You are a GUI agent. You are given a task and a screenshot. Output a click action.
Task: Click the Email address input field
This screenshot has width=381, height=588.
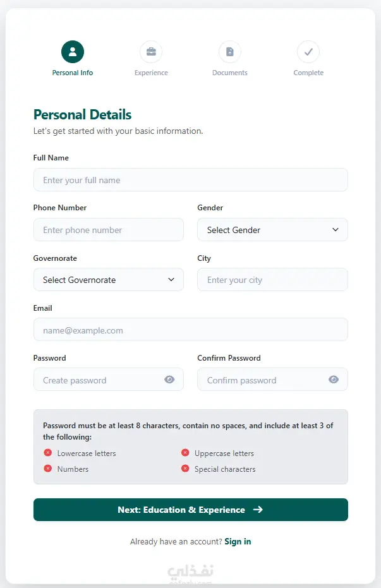191,330
